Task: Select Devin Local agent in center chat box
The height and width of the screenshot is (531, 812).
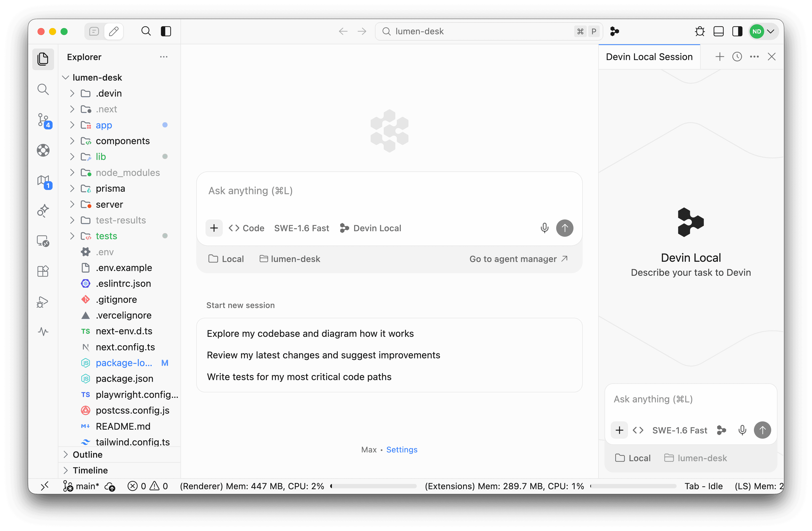Action: point(371,228)
